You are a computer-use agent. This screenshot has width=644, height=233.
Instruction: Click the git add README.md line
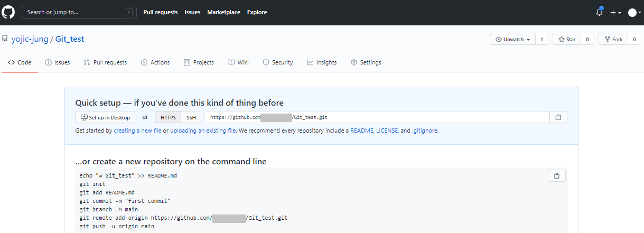coord(107,192)
